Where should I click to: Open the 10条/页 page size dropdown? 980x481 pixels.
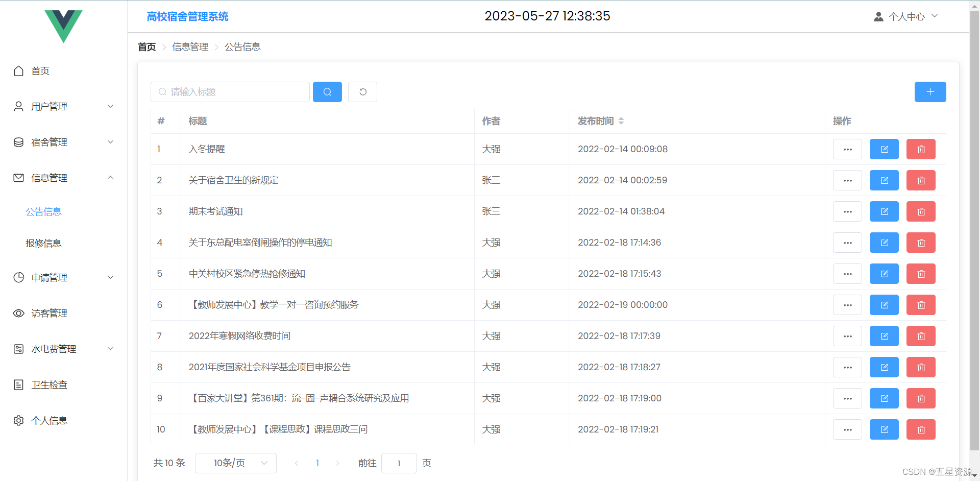click(236, 463)
